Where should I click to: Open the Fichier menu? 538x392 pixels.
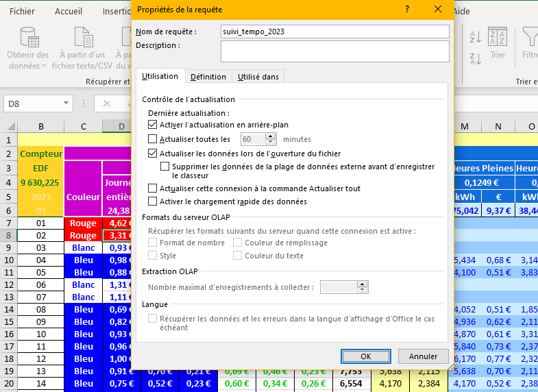(23, 11)
